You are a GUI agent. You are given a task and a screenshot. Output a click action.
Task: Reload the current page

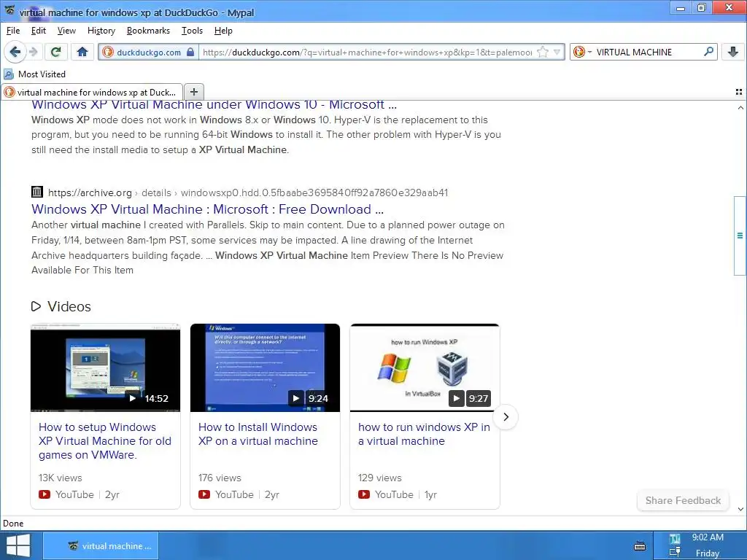[55, 52]
